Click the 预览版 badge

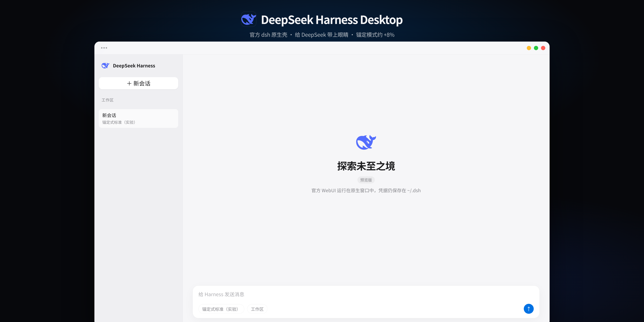(366, 180)
